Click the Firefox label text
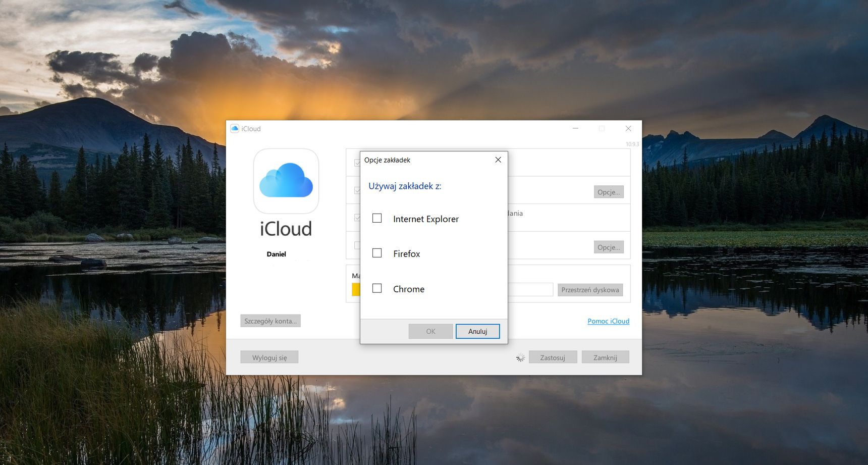Viewport: 868px width, 465px height. coord(407,254)
